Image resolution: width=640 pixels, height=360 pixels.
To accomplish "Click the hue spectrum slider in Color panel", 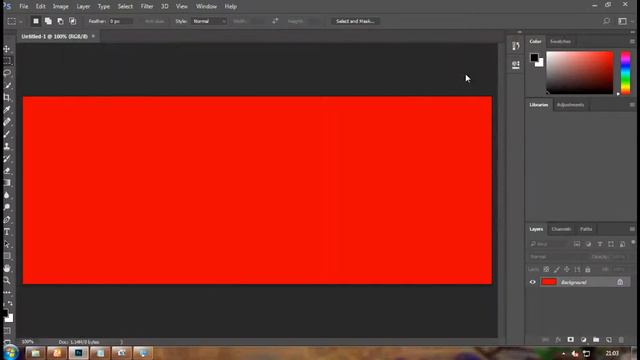I will (625, 73).
